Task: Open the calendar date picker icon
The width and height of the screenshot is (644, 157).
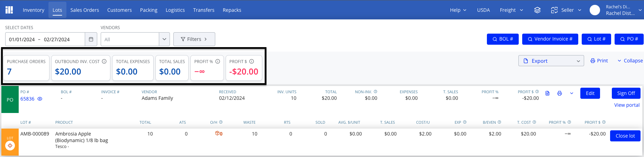Action: click(91, 39)
